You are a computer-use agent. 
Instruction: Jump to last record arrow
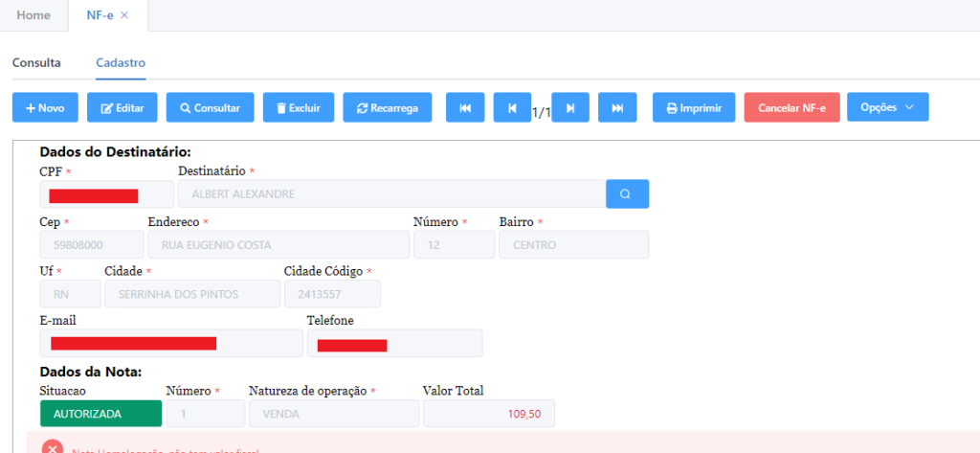coord(617,107)
